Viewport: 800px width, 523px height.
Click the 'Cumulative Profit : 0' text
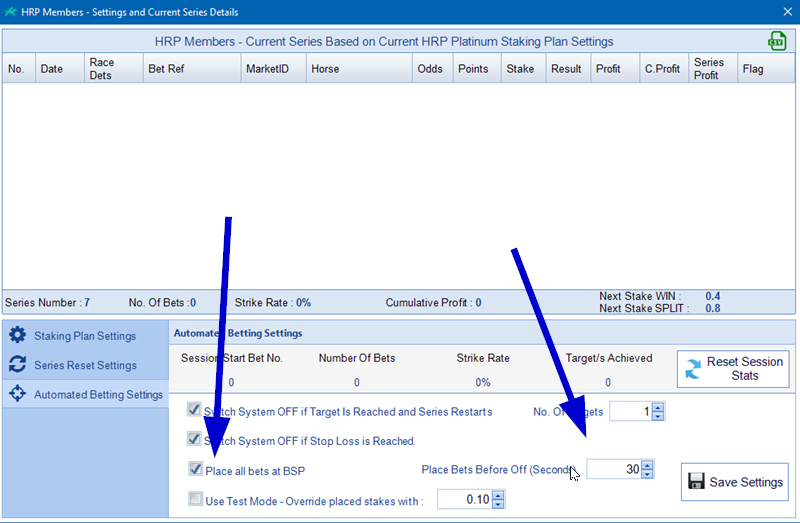click(433, 303)
